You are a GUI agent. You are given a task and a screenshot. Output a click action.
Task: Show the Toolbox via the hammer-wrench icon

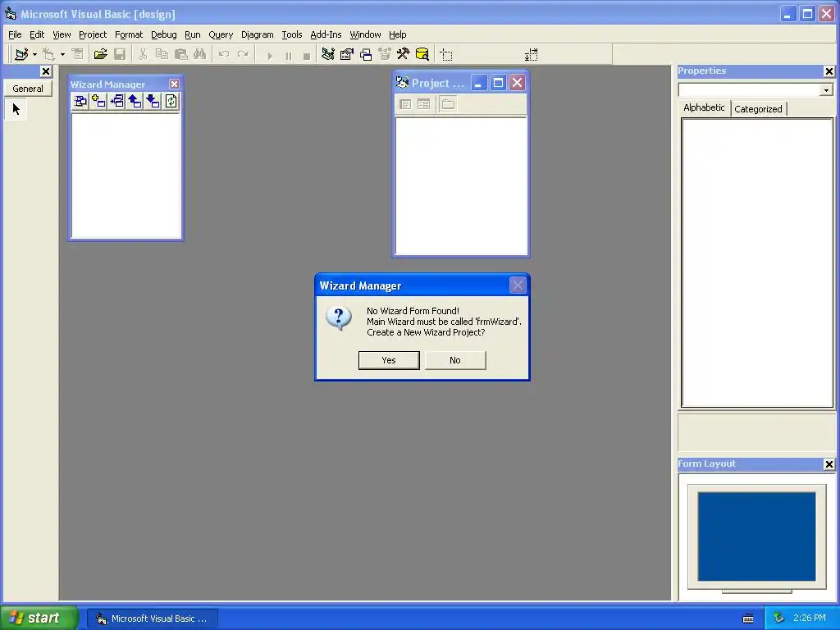pyautogui.click(x=404, y=54)
